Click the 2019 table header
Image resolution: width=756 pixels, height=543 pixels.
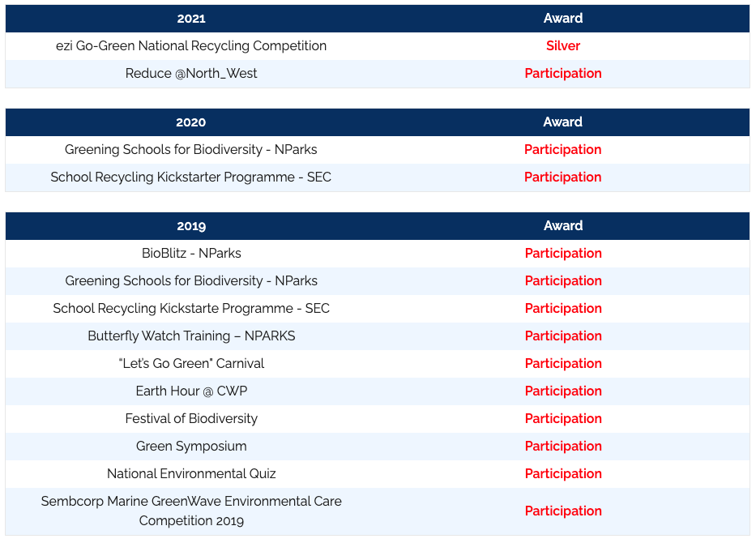[191, 226]
